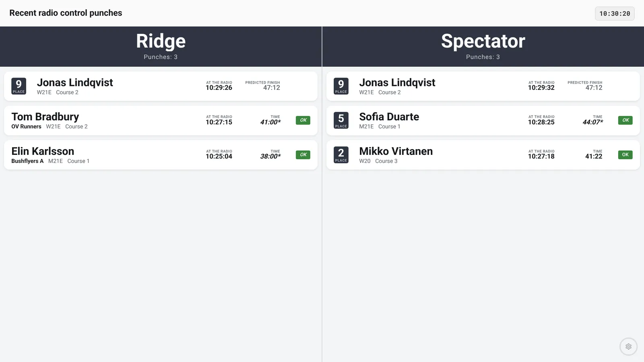Select the Ridge control header
644x362 pixels.
click(161, 47)
